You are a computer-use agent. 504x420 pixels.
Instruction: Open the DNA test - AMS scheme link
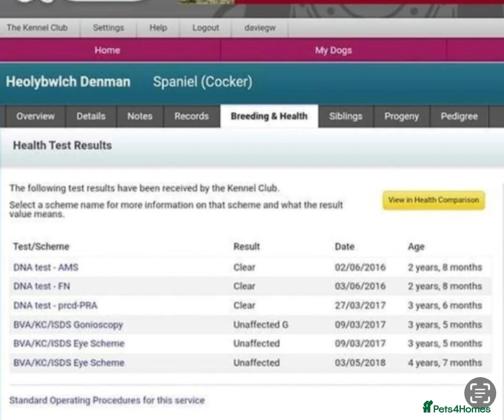tap(46, 267)
